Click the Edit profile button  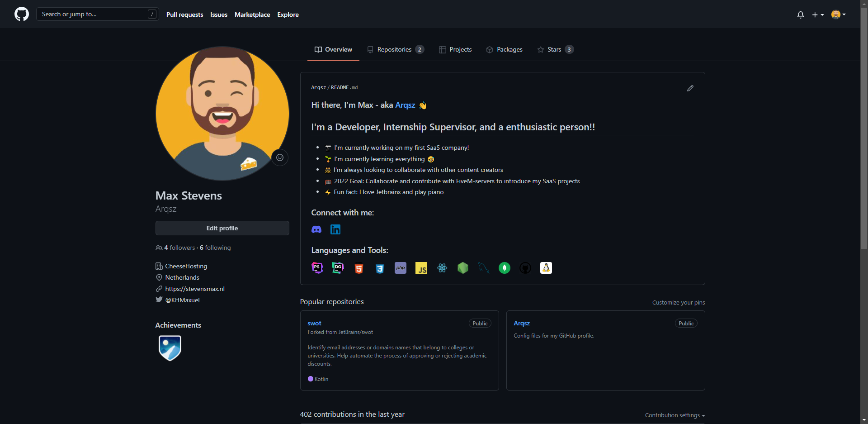coord(222,228)
